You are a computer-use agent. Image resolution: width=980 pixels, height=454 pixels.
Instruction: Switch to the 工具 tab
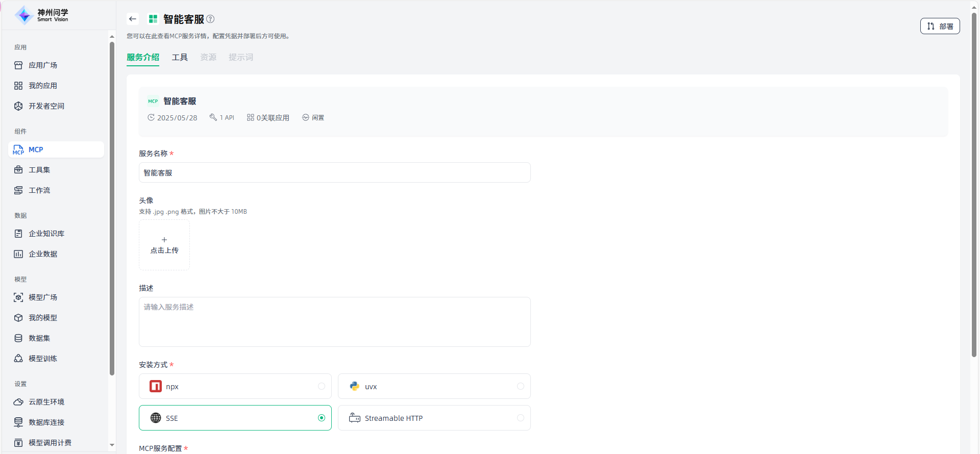point(180,57)
